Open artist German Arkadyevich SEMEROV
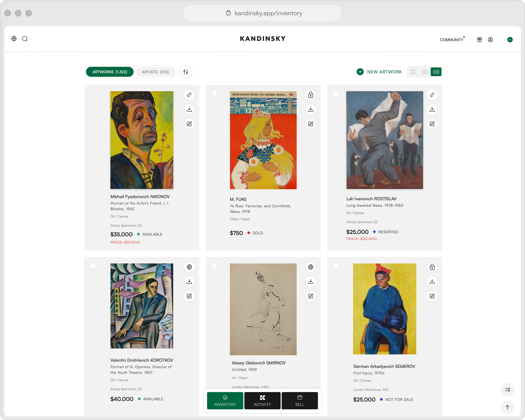Image resolution: width=525 pixels, height=420 pixels. coord(384,366)
